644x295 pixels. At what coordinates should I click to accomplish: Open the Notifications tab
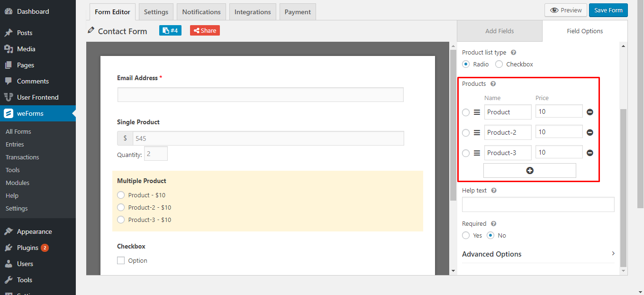pos(201,11)
